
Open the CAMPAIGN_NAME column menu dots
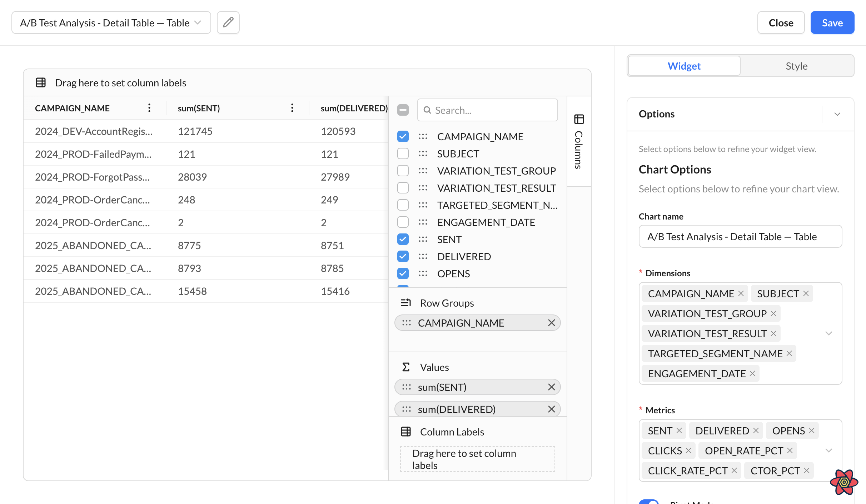coord(149,108)
